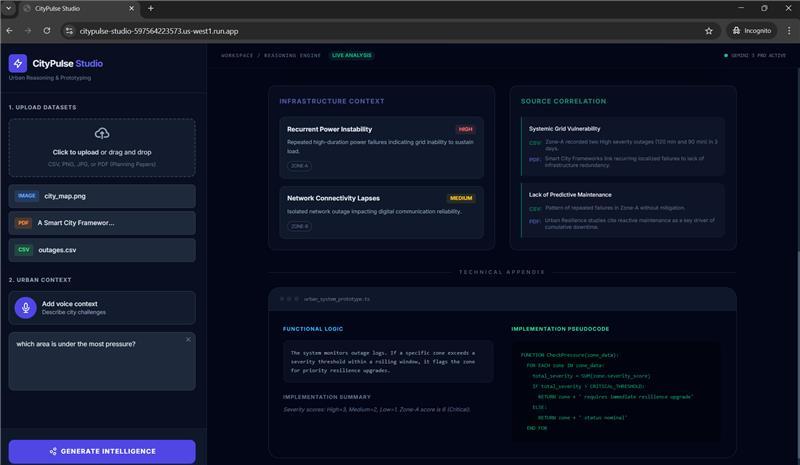Clear the urban context text with X
This screenshot has height=465, width=800.
click(x=188, y=339)
